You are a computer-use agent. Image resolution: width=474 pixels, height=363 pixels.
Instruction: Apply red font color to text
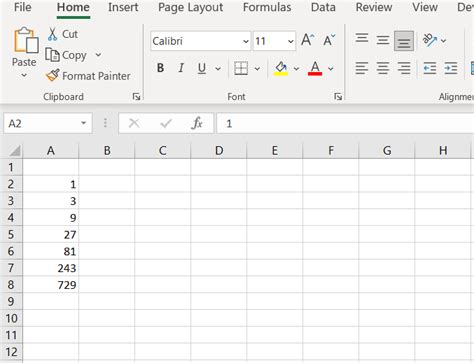click(x=315, y=69)
